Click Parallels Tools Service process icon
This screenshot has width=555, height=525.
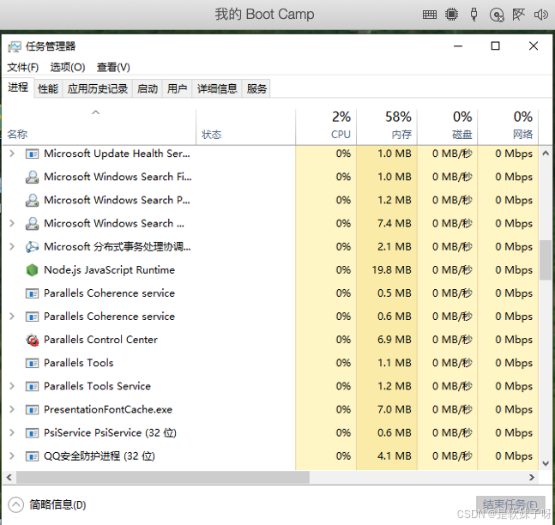pos(32,386)
